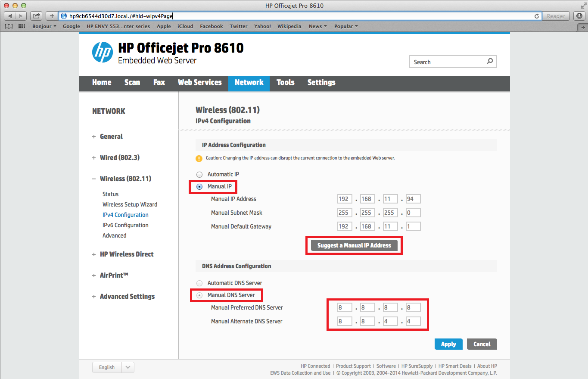Click the Reader button in address bar
588x379 pixels.
(556, 16)
